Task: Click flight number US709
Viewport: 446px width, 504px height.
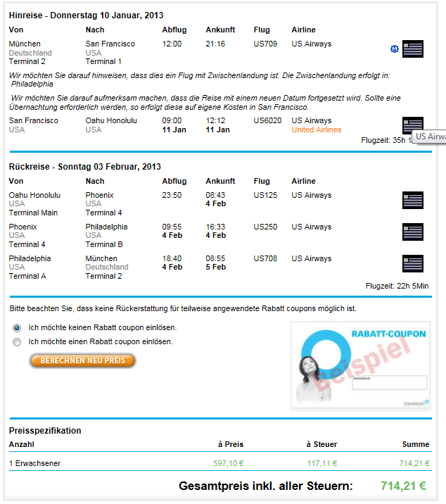Action: (265, 44)
